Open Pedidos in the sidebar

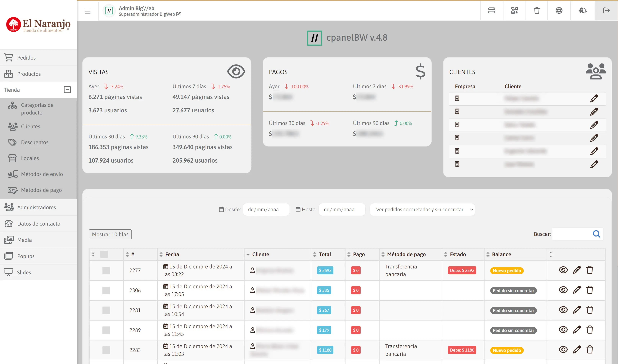26,58
